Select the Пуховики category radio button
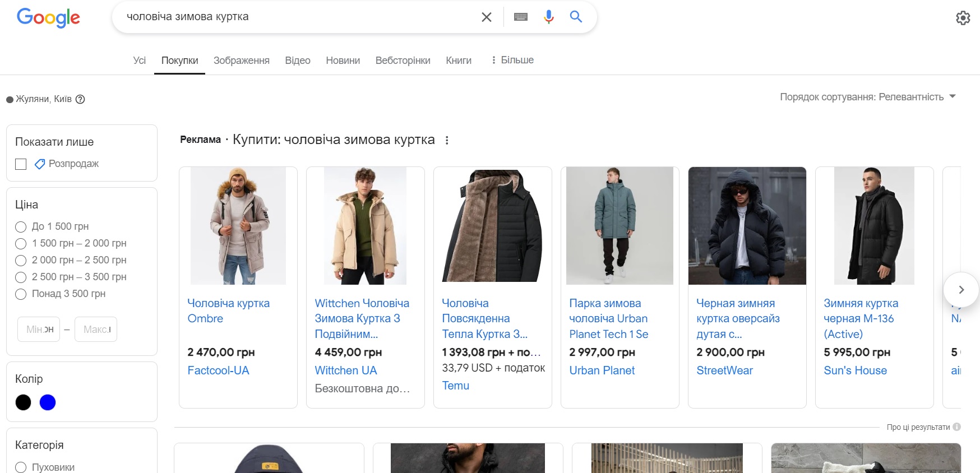Screen dimensions: 980x473 (21, 467)
